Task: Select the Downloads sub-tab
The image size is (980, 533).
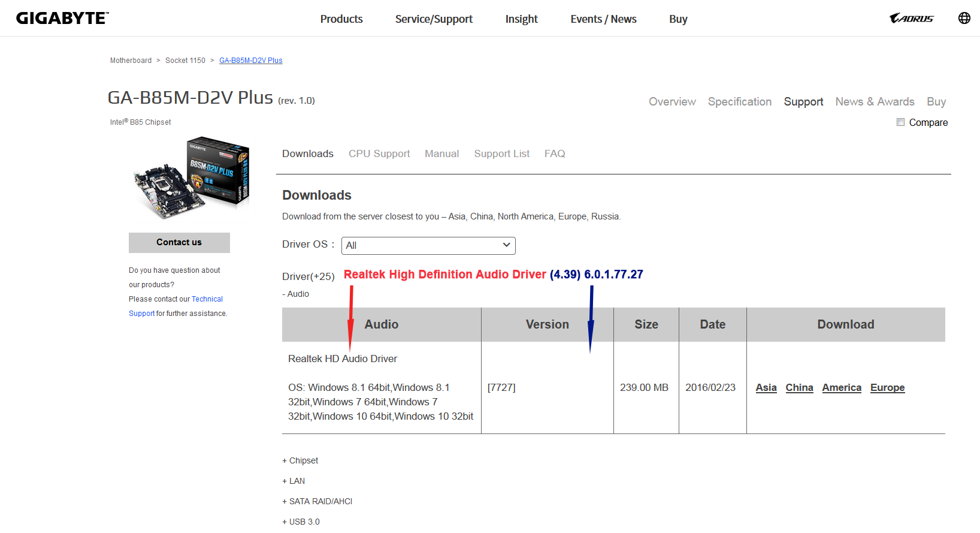Action: point(308,153)
